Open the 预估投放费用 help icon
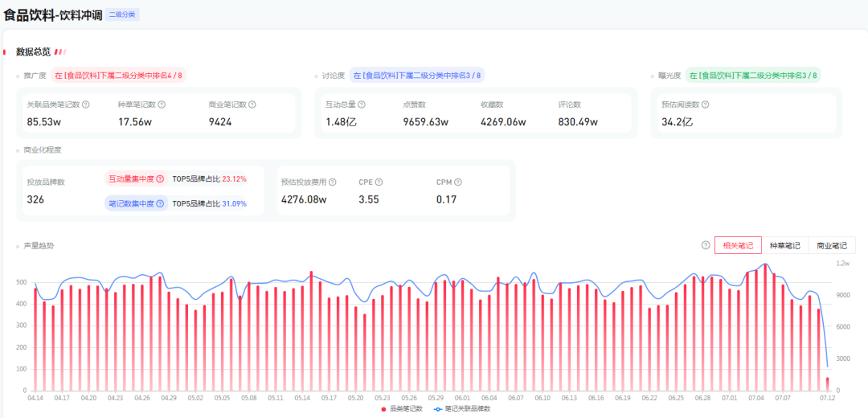 pos(332,182)
